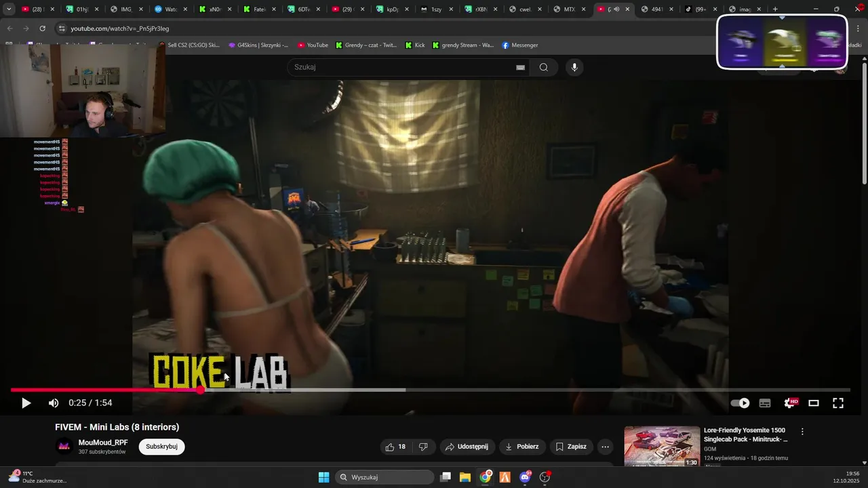Viewport: 868px width, 488px height.
Task: Open weather widget showing 11°C
Action: point(37,477)
